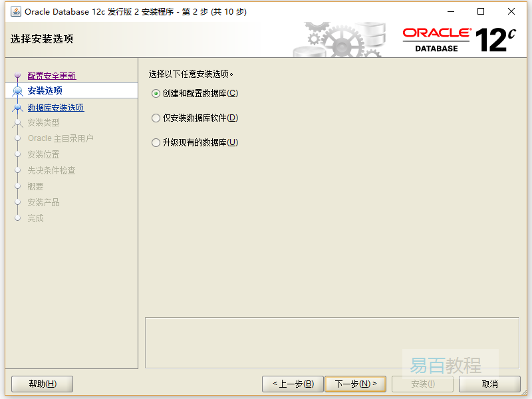Click the 安装选项 current step marker
The image size is (532, 399).
point(18,91)
